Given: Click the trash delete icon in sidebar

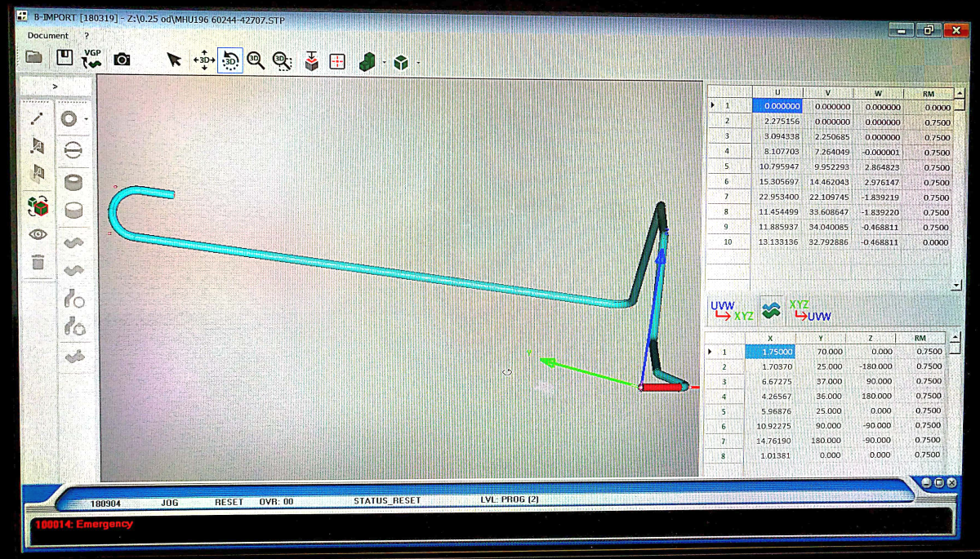Looking at the screenshot, I should click(x=38, y=263).
